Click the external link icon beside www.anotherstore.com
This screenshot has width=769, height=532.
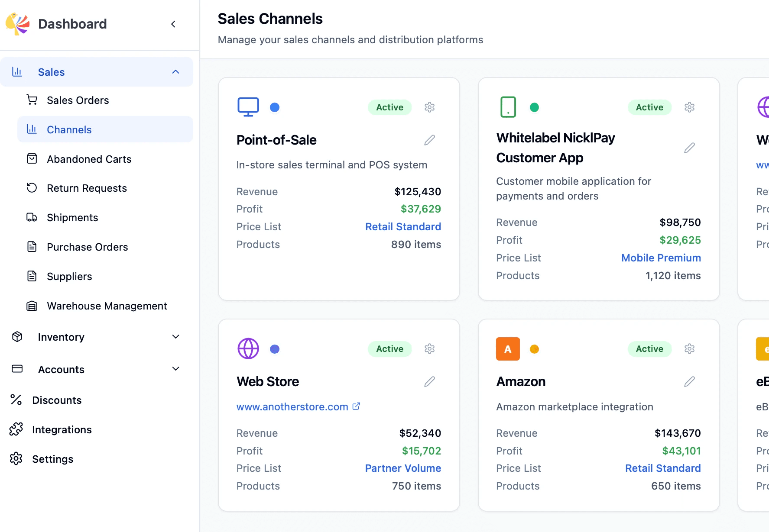click(356, 406)
